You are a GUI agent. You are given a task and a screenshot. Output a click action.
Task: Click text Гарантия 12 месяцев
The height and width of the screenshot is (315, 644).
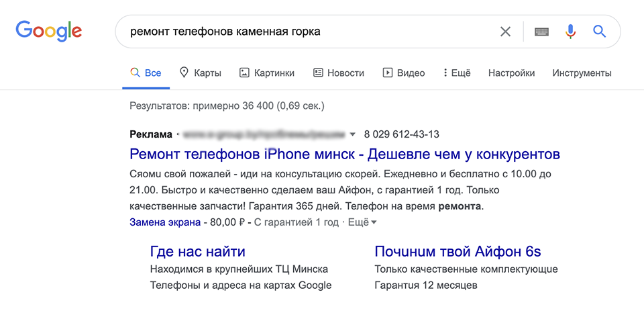426,285
